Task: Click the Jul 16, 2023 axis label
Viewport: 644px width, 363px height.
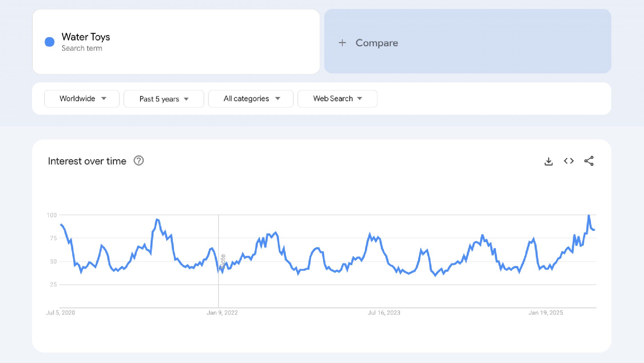Action: (384, 313)
